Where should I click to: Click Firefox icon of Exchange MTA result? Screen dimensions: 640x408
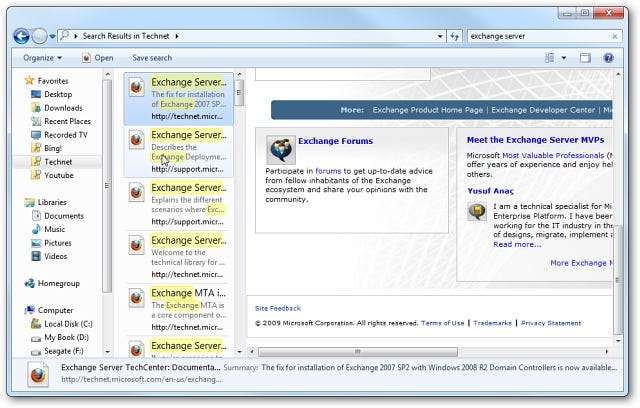(136, 298)
